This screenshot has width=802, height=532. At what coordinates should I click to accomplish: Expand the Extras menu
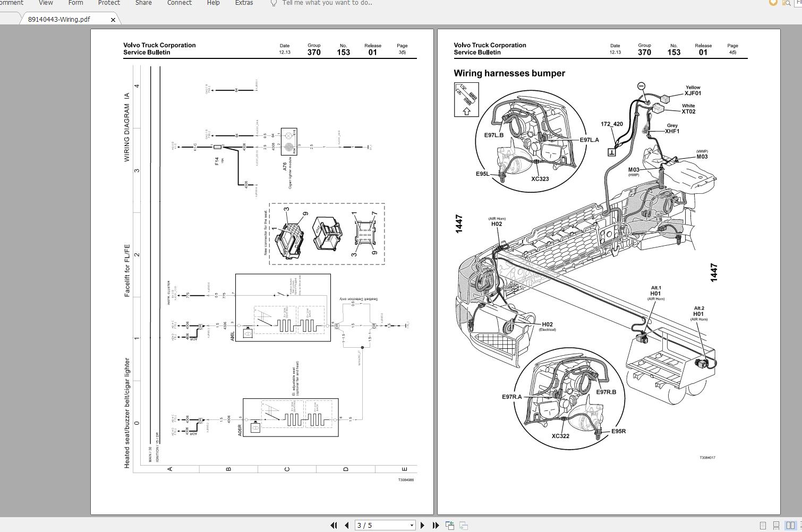[x=244, y=3]
